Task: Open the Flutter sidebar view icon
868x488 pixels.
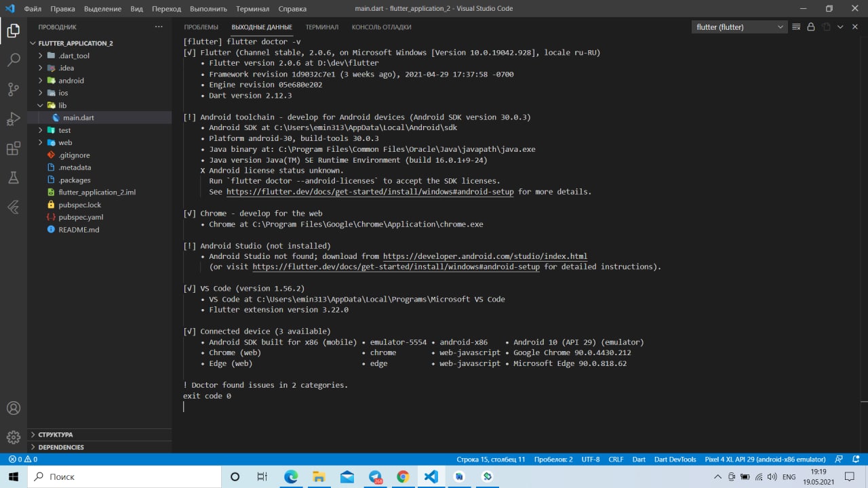Action: (14, 207)
